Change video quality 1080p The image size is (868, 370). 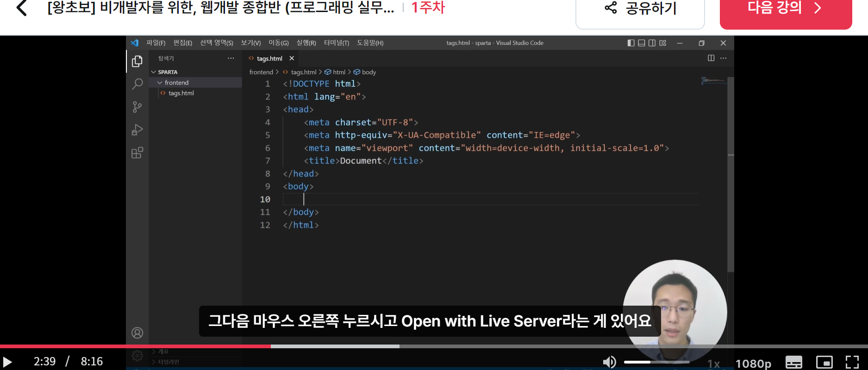pyautogui.click(x=753, y=364)
